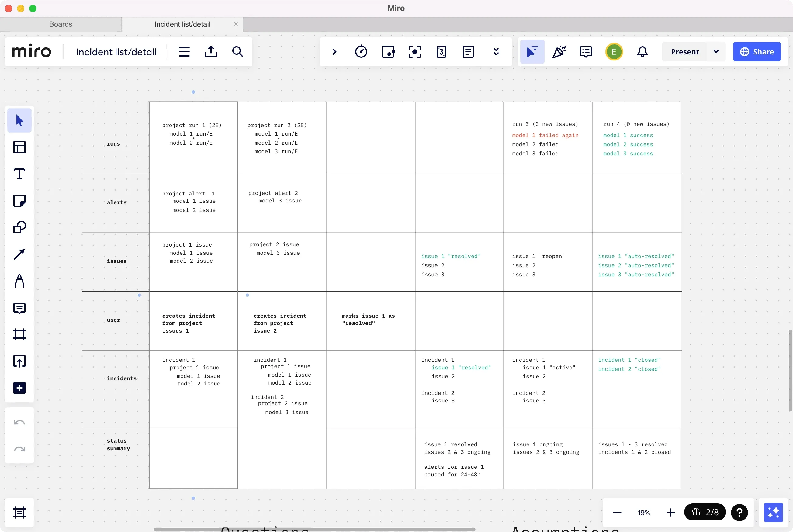Open the shapes tool

click(x=19, y=227)
